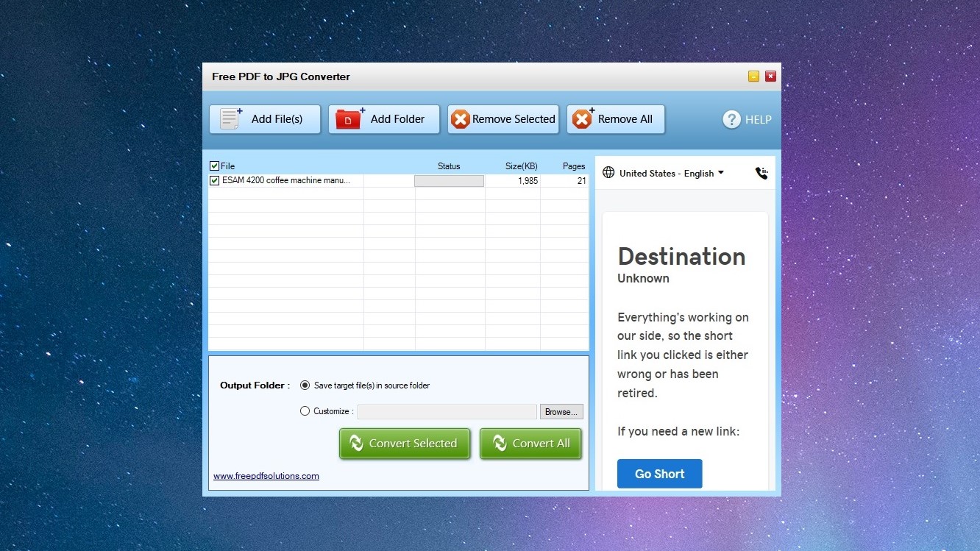Viewport: 980px width, 551px height.
Task: Click the Convert All button
Action: pos(531,444)
